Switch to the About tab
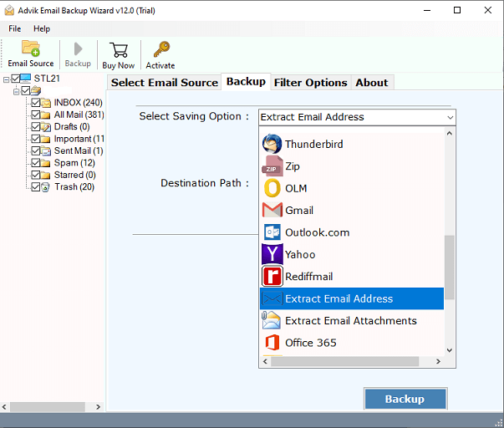This screenshot has width=504, height=428. click(372, 83)
